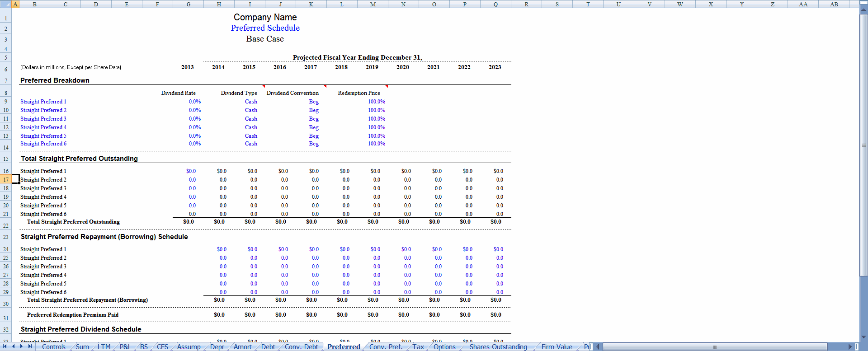Viewport: 868px width, 351px height.
Task: Select Preferred Redemption Premium Paid 2020 value
Action: click(x=404, y=315)
